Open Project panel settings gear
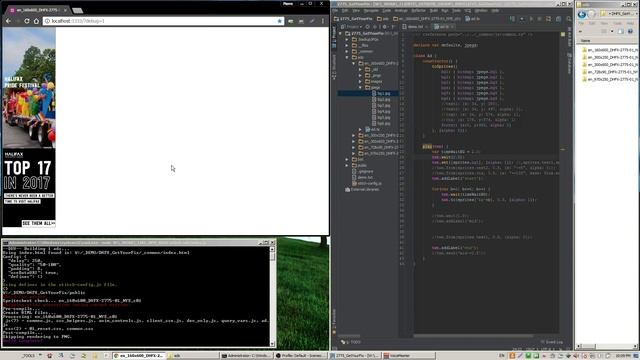 pyautogui.click(x=385, y=27)
